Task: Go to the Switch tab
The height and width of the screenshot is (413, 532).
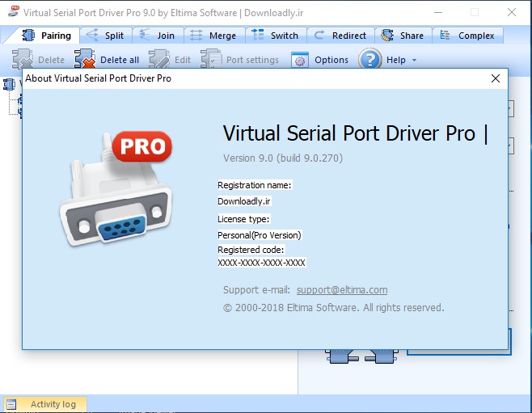Action: 274,36
